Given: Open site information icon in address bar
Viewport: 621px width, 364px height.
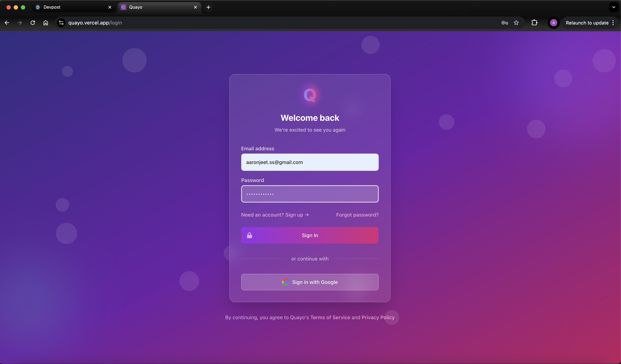Looking at the screenshot, I should point(61,23).
